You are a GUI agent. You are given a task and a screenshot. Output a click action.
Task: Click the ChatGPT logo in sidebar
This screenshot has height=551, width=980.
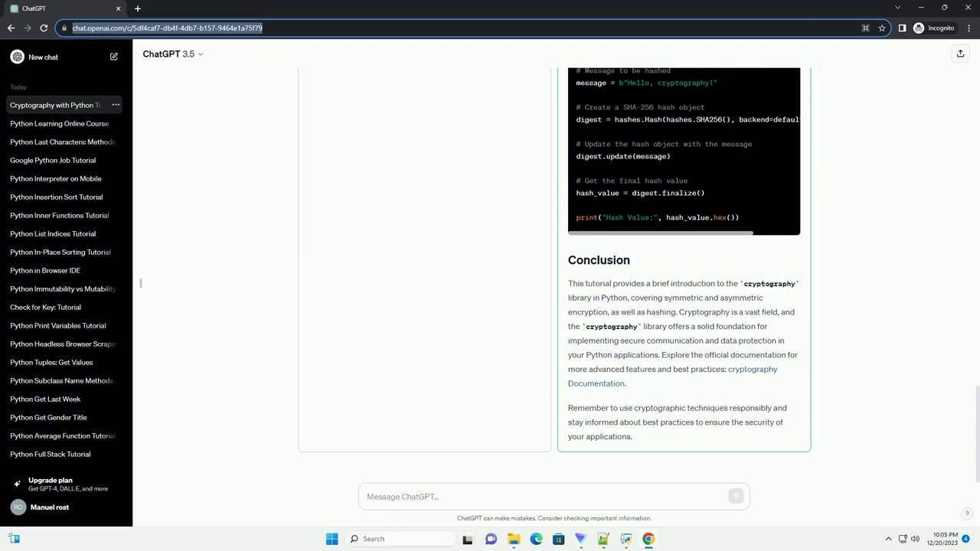click(18, 57)
